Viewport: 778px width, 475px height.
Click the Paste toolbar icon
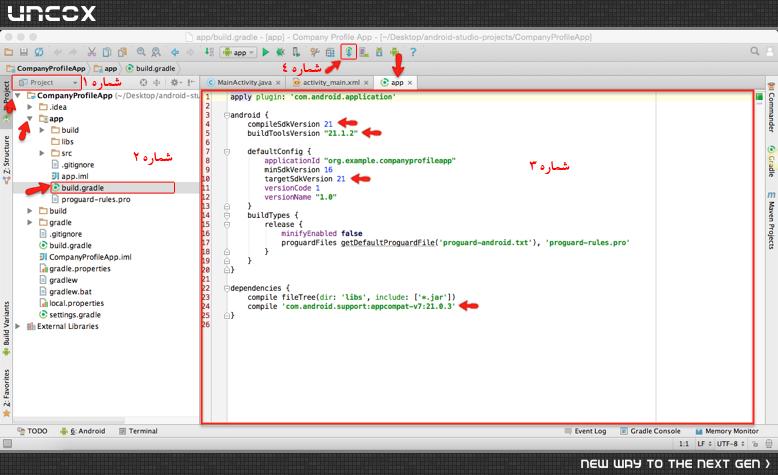(122, 52)
